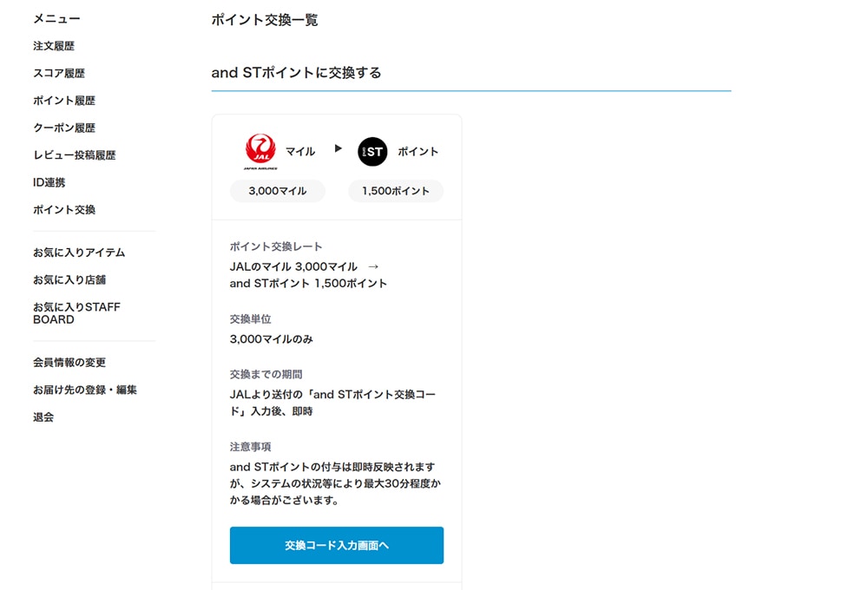Select クーポン履歴 from the menu

tap(64, 128)
